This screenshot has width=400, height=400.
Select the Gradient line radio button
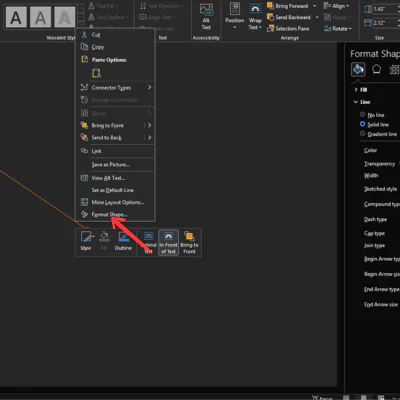(362, 134)
